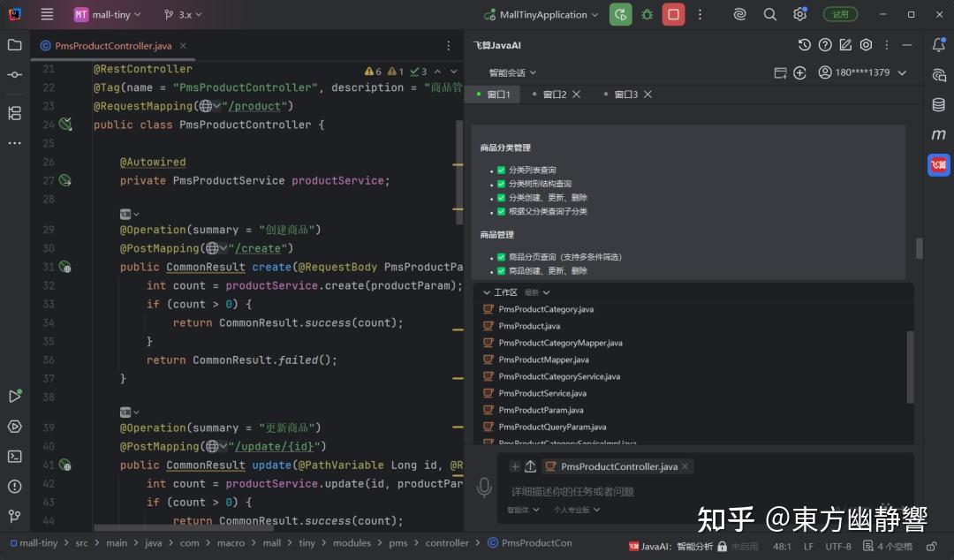Open the Services tool window

pos(15,427)
